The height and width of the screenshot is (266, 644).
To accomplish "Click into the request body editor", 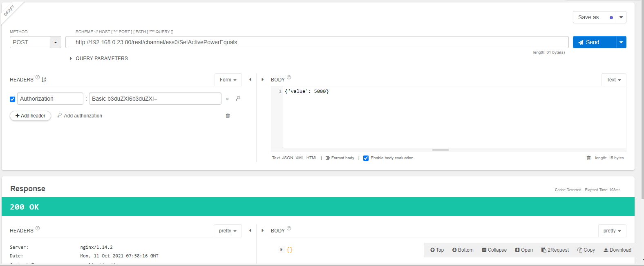I will coord(454,117).
